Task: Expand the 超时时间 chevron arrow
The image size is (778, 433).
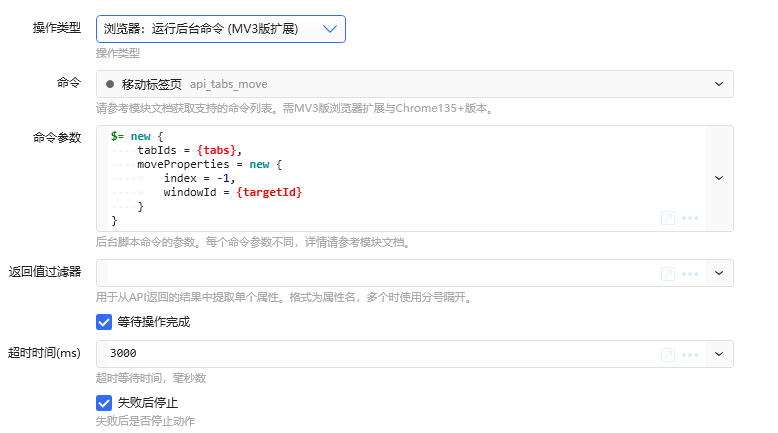Action: [718, 354]
